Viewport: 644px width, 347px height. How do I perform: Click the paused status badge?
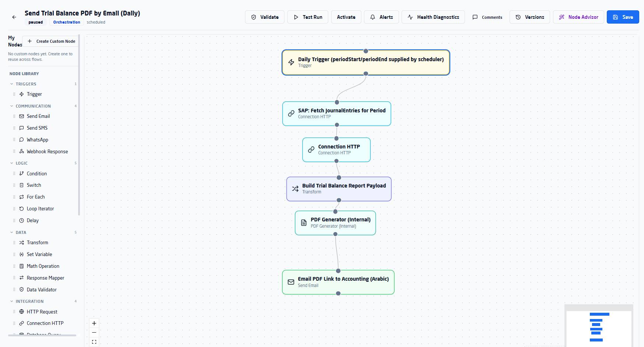tap(36, 22)
